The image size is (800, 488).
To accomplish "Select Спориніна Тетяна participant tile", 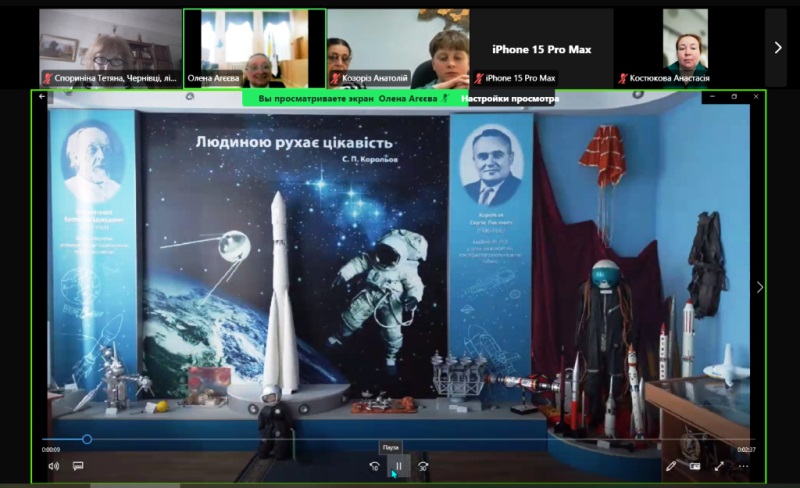I will pos(110,45).
